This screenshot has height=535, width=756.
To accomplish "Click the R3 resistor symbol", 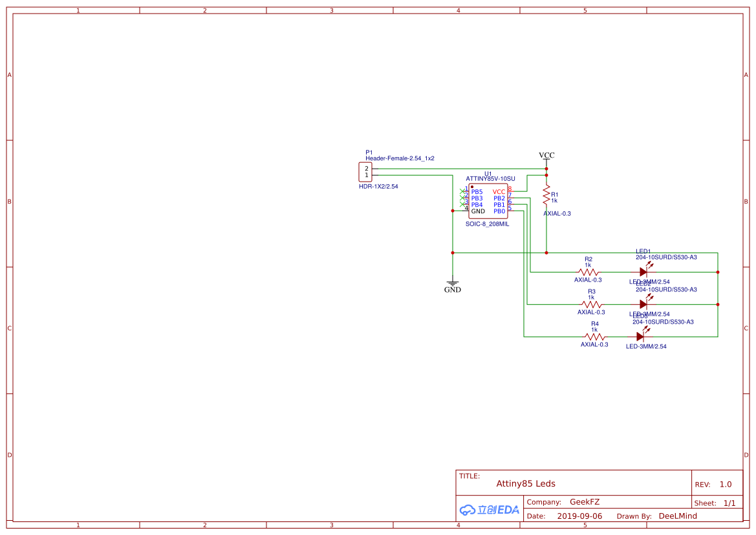I will 591,304.
